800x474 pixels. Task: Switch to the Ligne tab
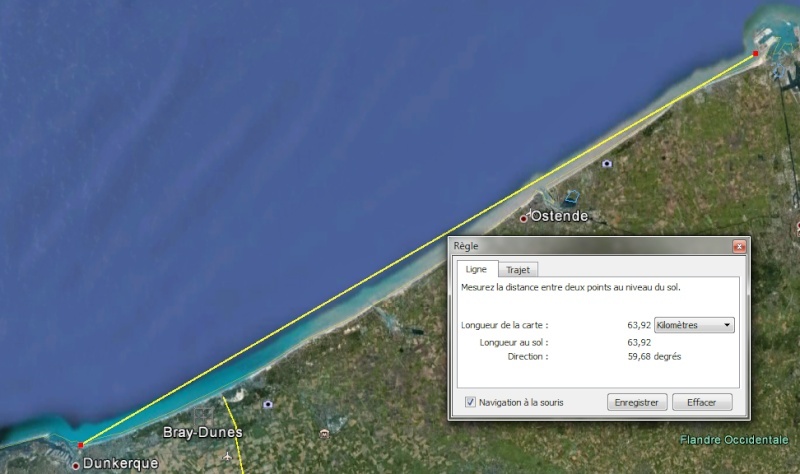tap(476, 269)
